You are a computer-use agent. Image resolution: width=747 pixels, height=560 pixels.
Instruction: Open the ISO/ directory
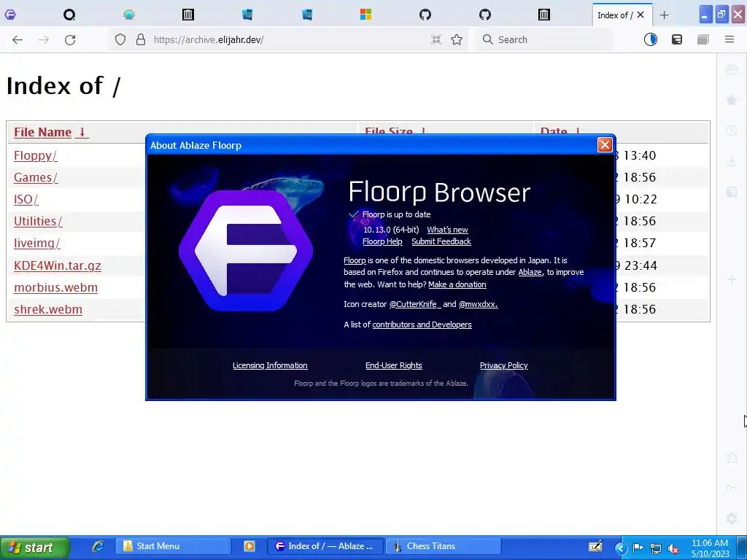point(26,199)
